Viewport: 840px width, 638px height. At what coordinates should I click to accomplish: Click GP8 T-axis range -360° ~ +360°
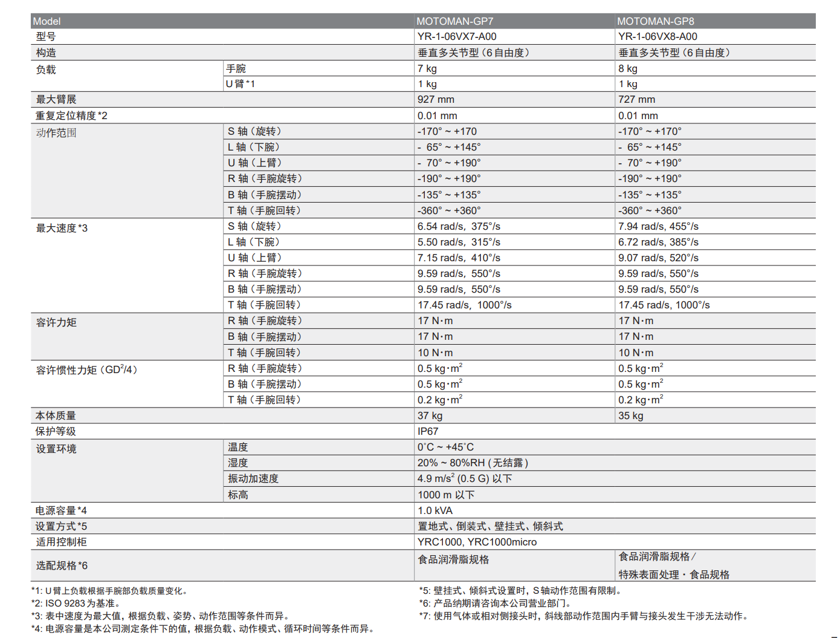point(650,210)
